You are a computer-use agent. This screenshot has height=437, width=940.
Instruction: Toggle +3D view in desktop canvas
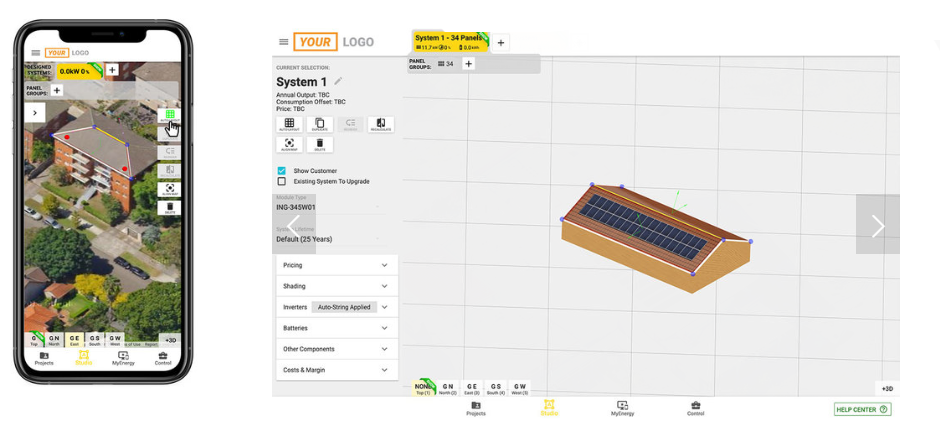(887, 388)
